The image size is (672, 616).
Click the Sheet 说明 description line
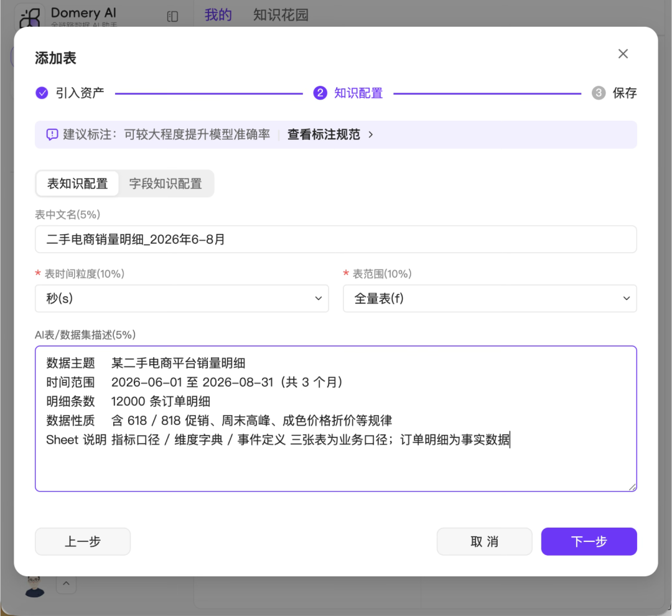point(278,439)
